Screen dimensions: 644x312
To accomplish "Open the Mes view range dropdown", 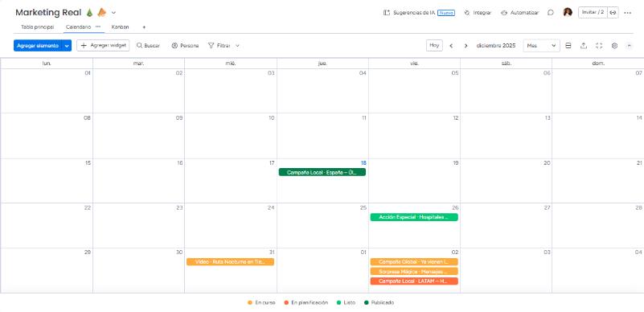I will (541, 46).
